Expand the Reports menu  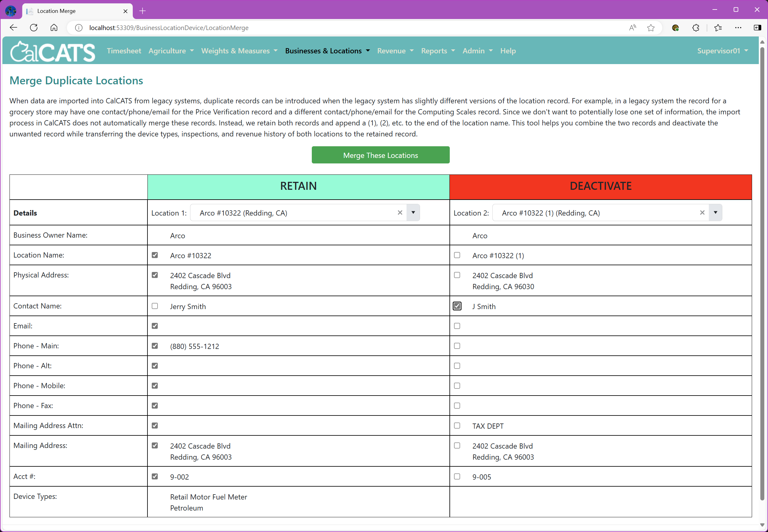[438, 51]
